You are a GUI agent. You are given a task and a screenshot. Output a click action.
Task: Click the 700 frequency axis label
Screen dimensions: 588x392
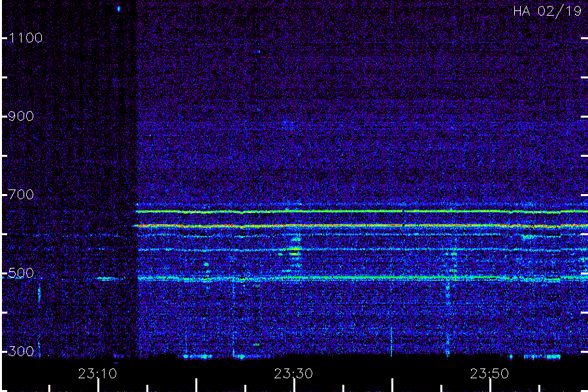pos(21,195)
